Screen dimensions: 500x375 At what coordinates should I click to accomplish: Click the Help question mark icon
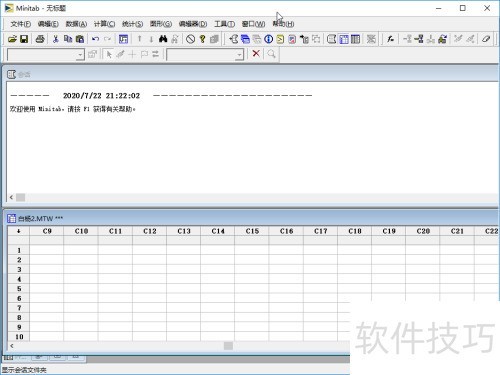(202, 39)
